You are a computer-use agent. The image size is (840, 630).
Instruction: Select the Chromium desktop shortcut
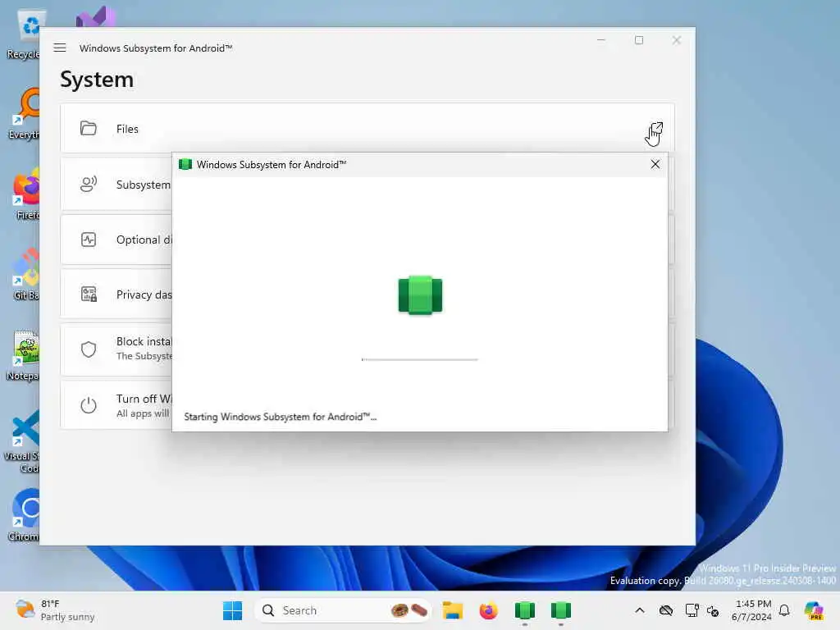(24, 516)
